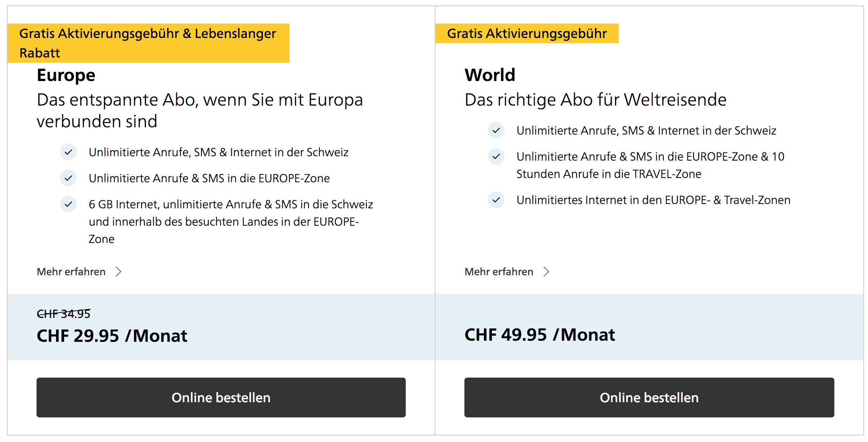Open Mehr erfahren link for Europe plan

click(71, 272)
